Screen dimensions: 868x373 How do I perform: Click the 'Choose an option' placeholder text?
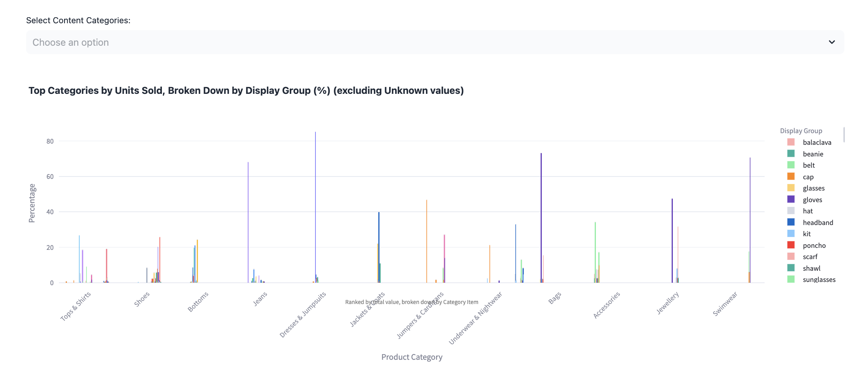tap(71, 43)
